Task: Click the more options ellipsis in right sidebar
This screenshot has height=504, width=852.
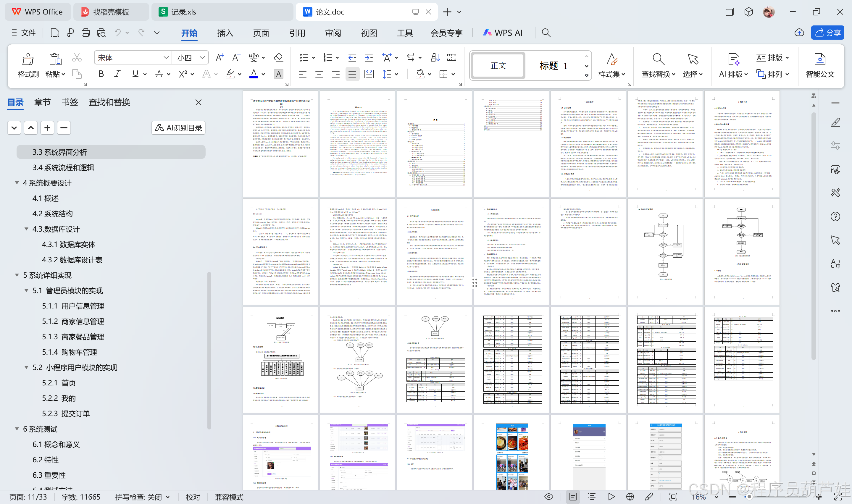Action: (x=835, y=311)
